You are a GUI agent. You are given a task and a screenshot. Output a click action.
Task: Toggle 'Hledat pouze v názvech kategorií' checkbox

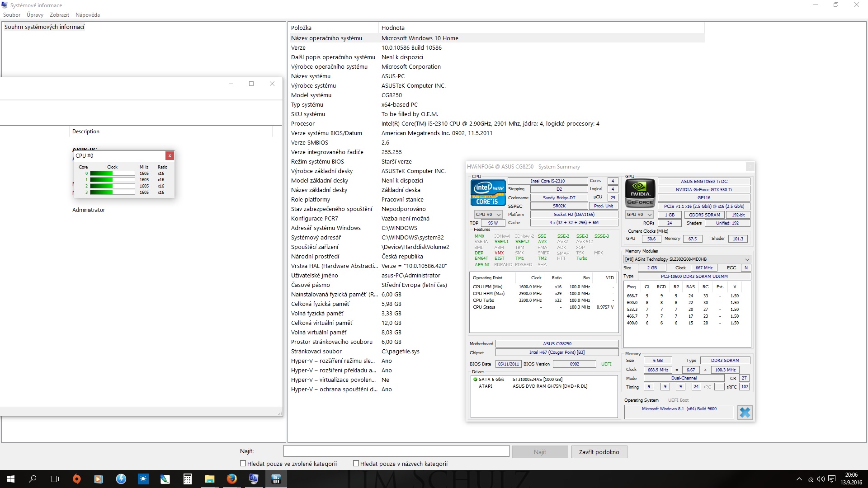click(356, 464)
